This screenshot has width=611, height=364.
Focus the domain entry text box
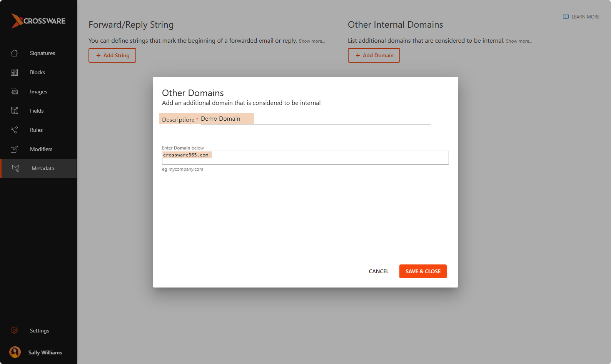coord(305,158)
